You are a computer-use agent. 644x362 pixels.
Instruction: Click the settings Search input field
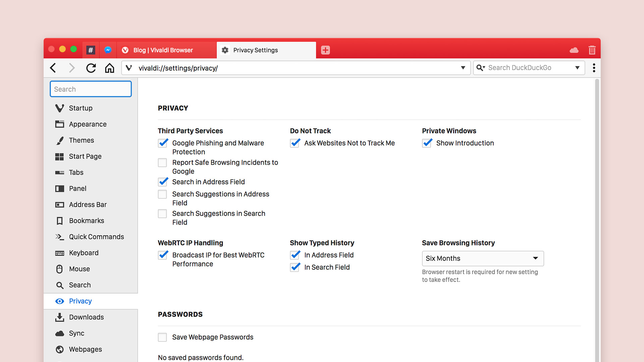91,89
